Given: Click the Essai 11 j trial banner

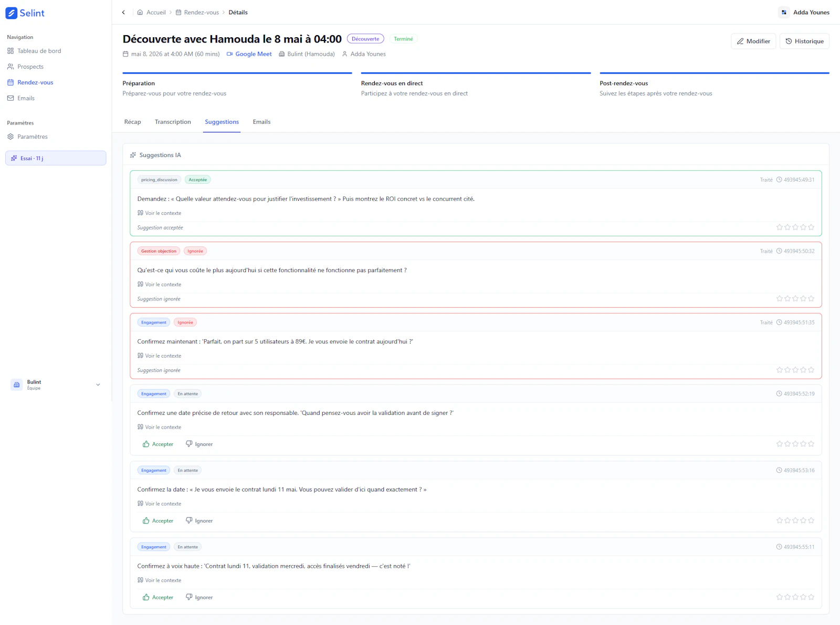Looking at the screenshot, I should pyautogui.click(x=56, y=158).
